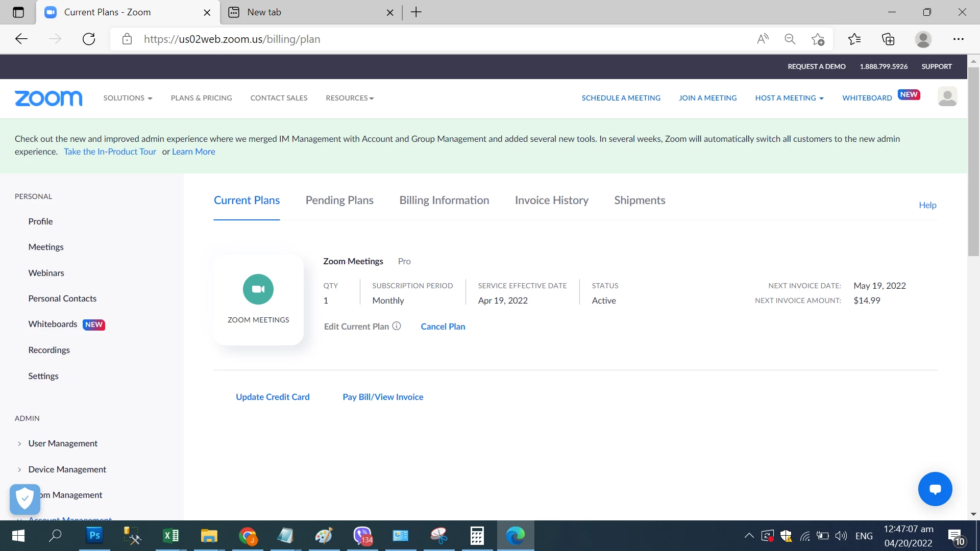Switch to Billing Information tab

(444, 201)
